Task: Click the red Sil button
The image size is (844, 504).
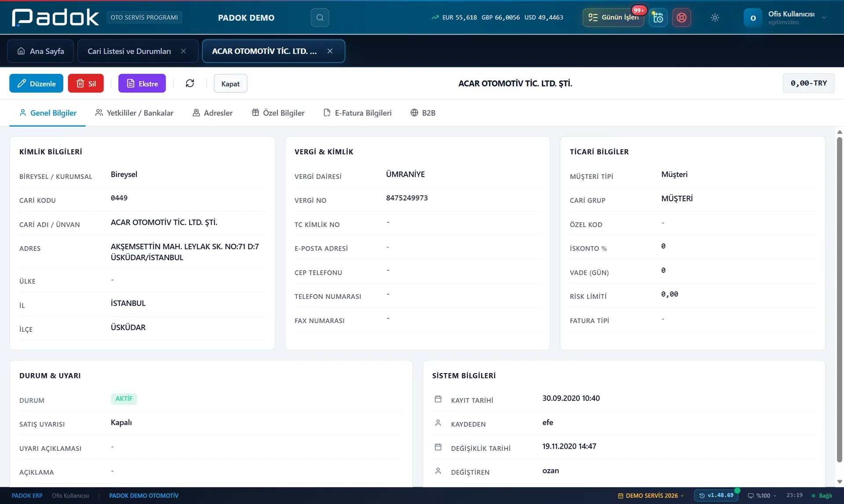Action: [86, 83]
